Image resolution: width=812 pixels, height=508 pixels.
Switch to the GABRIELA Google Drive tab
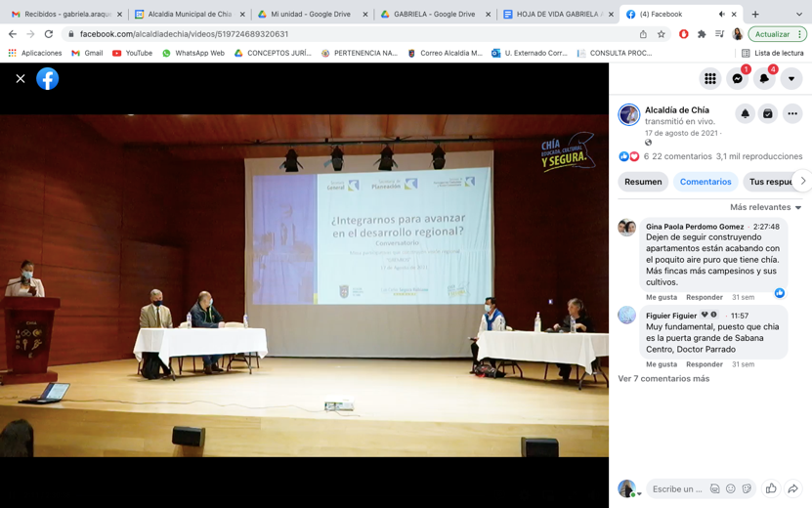(x=434, y=14)
